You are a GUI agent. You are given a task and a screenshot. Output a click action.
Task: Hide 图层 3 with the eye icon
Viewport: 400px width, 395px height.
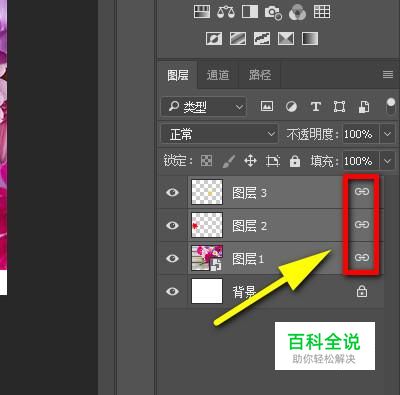point(172,192)
